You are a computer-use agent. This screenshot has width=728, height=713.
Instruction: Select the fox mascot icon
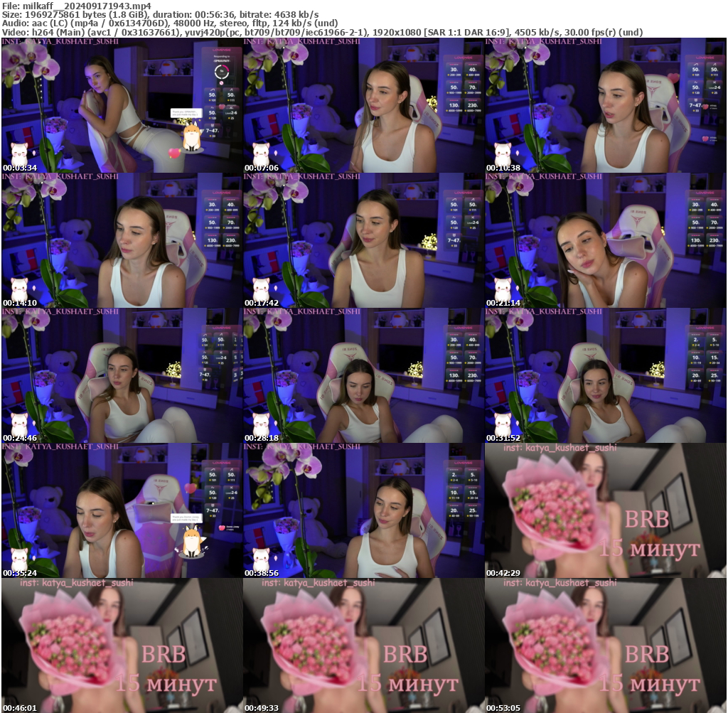click(192, 139)
